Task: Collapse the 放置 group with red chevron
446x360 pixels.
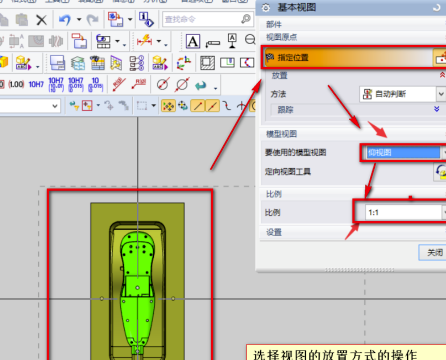Action: [442, 75]
